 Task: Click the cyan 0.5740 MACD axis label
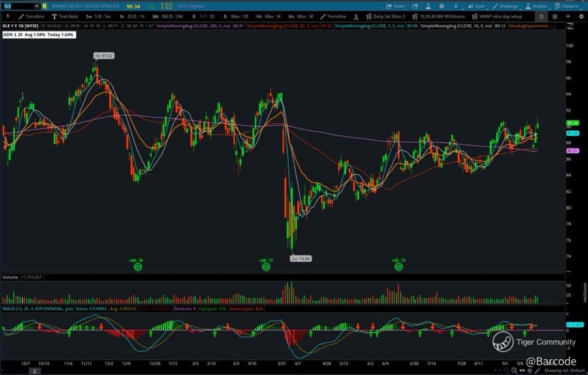[x=575, y=325]
